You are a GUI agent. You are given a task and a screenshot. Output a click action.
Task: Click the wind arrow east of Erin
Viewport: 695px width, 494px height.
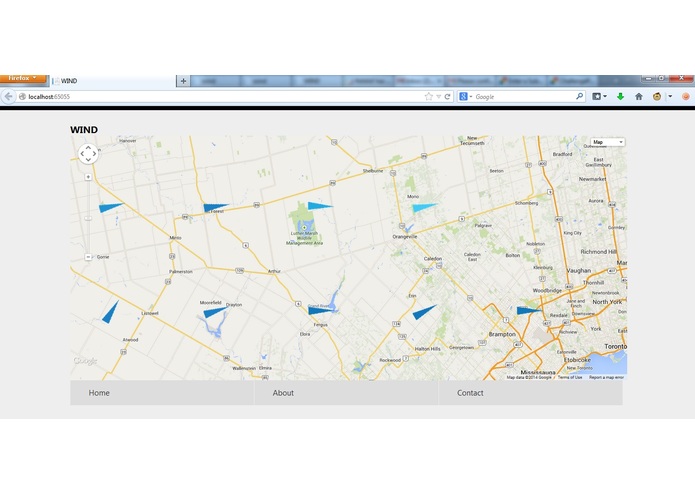[424, 312]
